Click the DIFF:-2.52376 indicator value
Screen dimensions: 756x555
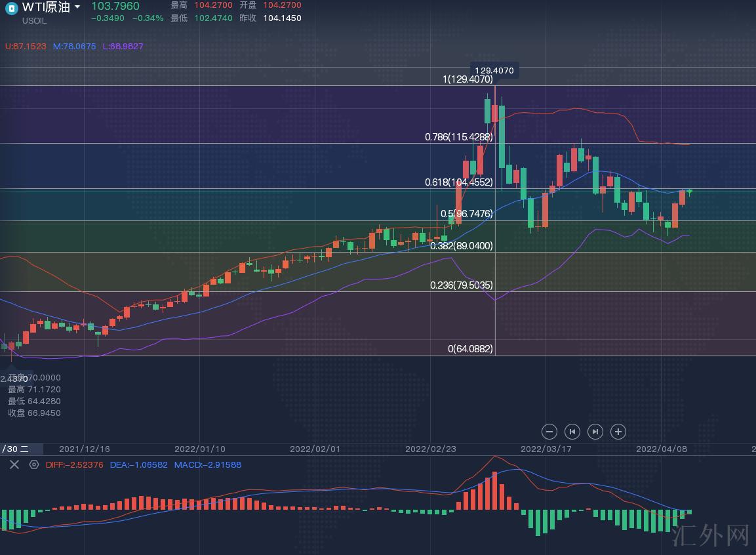pyautogui.click(x=74, y=465)
